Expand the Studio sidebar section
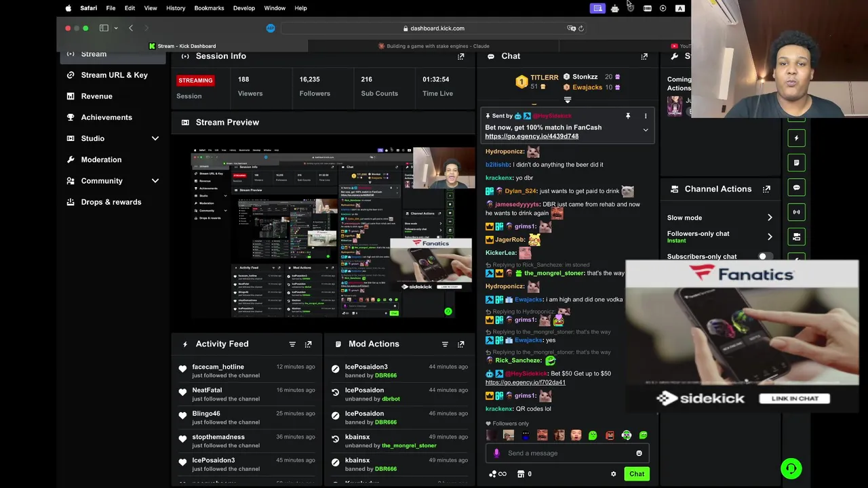This screenshot has width=868, height=488. pos(155,139)
